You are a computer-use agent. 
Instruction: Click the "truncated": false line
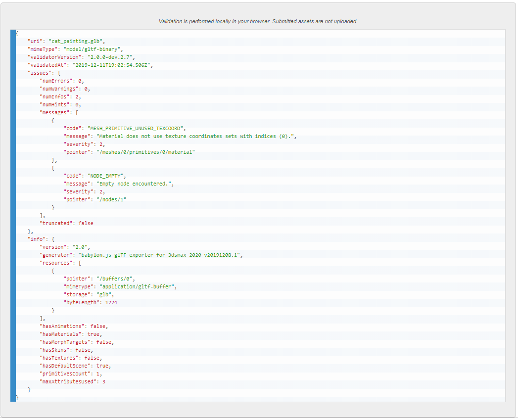pos(66,224)
